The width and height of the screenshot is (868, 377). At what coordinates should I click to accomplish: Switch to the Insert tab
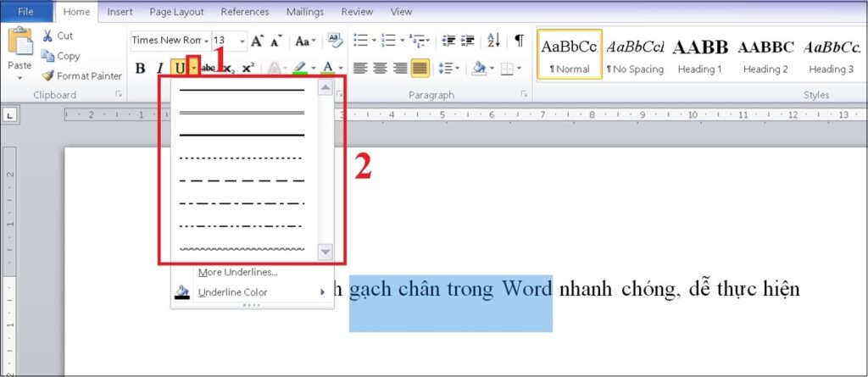pyautogui.click(x=120, y=11)
